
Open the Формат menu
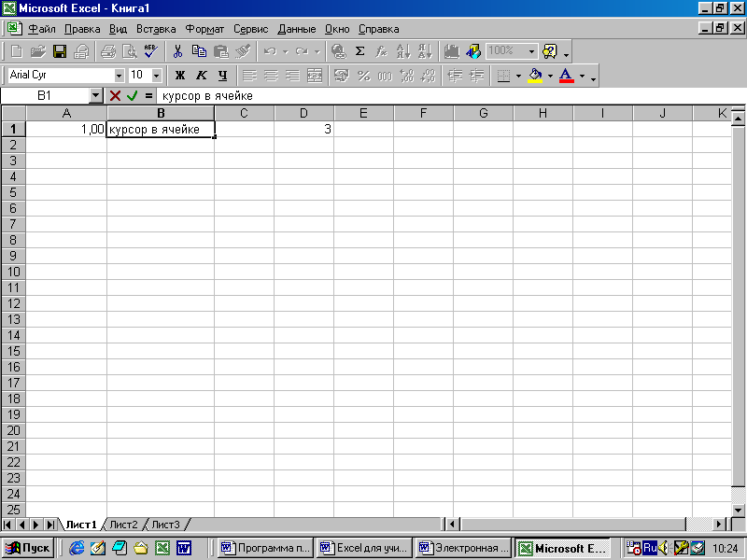point(204,29)
